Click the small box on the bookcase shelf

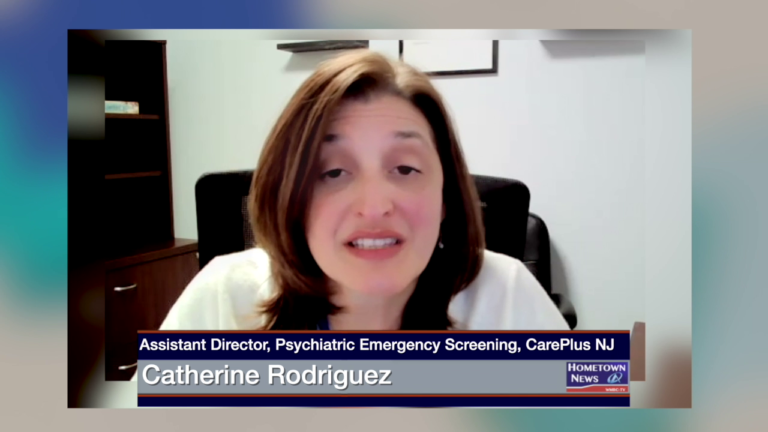pos(122,107)
